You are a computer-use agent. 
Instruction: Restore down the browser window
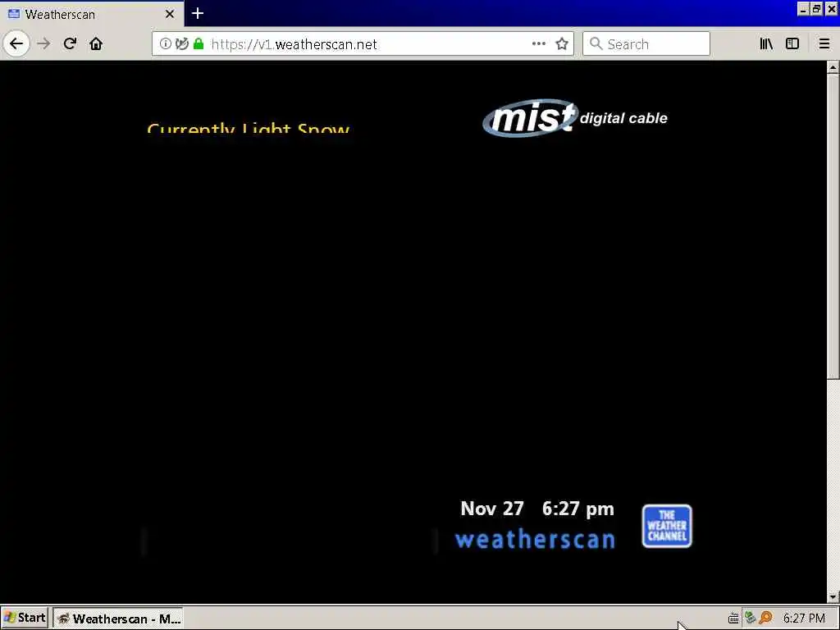pos(817,9)
